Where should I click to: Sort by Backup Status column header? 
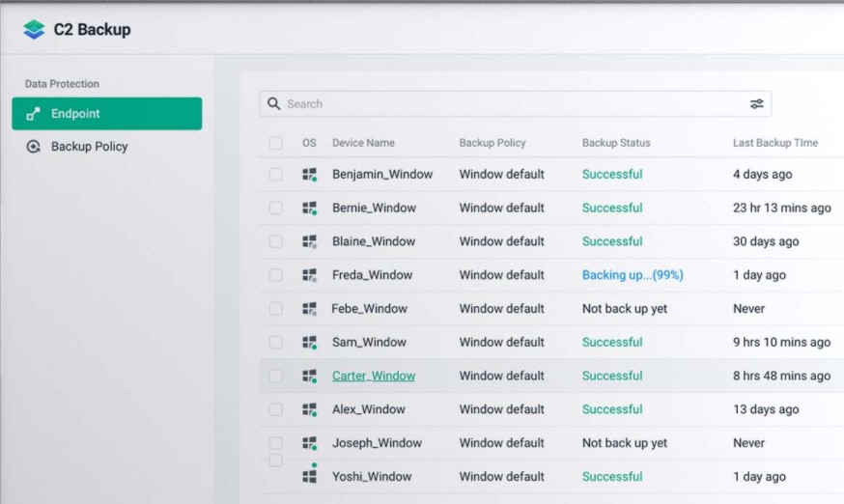click(615, 143)
